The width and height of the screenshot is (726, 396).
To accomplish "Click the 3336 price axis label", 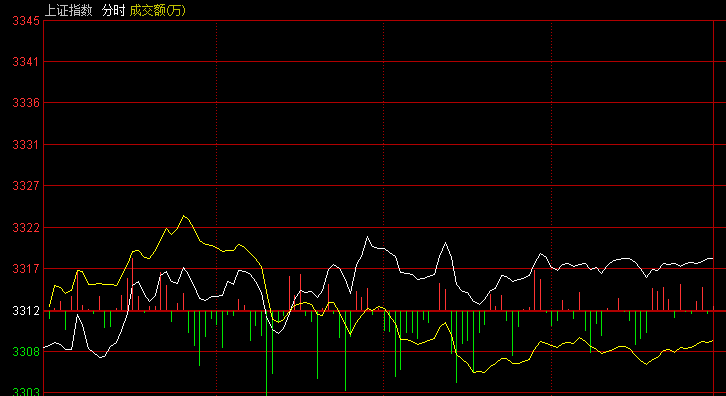I will [25, 103].
